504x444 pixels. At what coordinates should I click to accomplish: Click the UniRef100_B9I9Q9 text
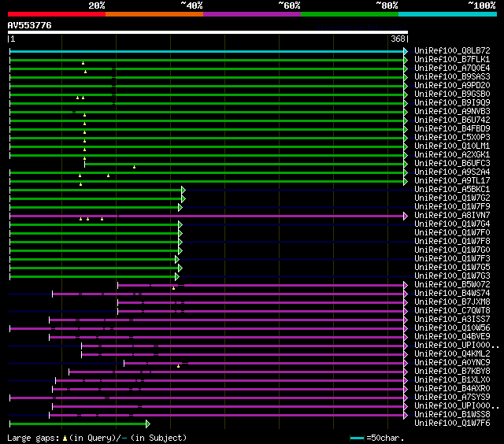[452, 103]
